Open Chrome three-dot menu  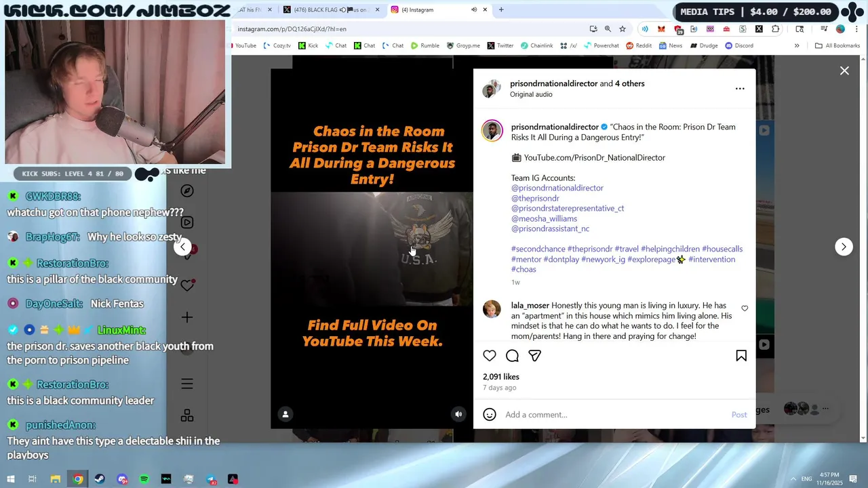coord(856,29)
